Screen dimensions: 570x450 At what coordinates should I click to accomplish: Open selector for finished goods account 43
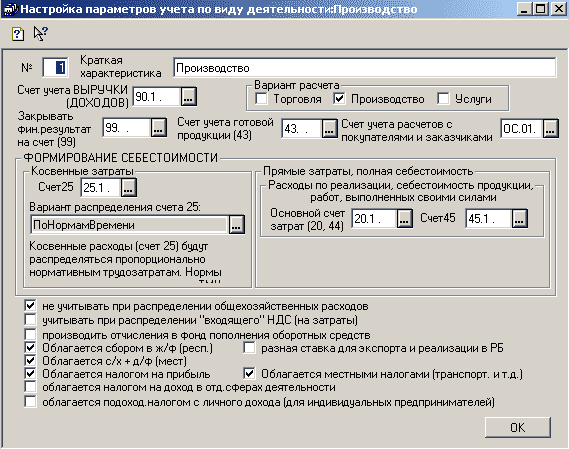[x=329, y=128]
